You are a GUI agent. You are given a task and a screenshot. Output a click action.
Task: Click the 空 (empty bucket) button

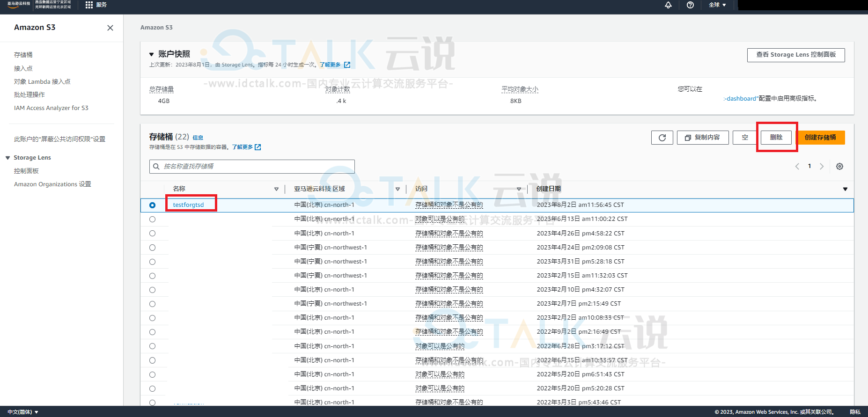745,138
